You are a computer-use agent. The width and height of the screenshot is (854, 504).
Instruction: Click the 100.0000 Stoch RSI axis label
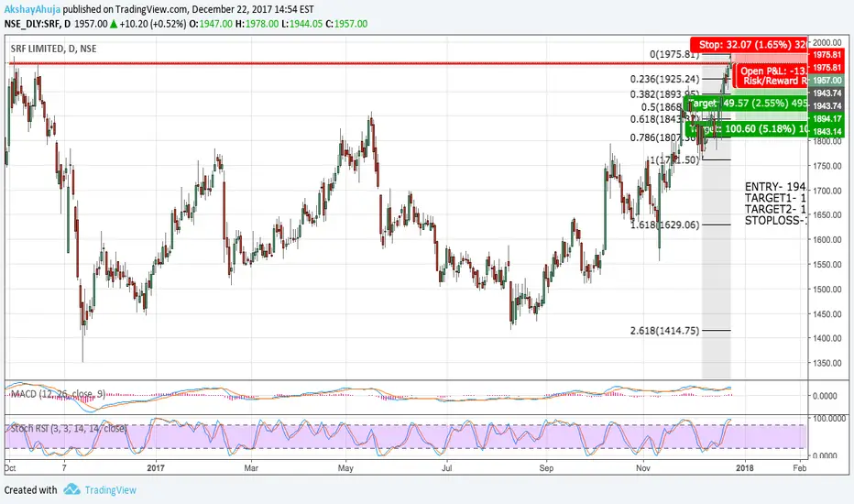tap(829, 419)
